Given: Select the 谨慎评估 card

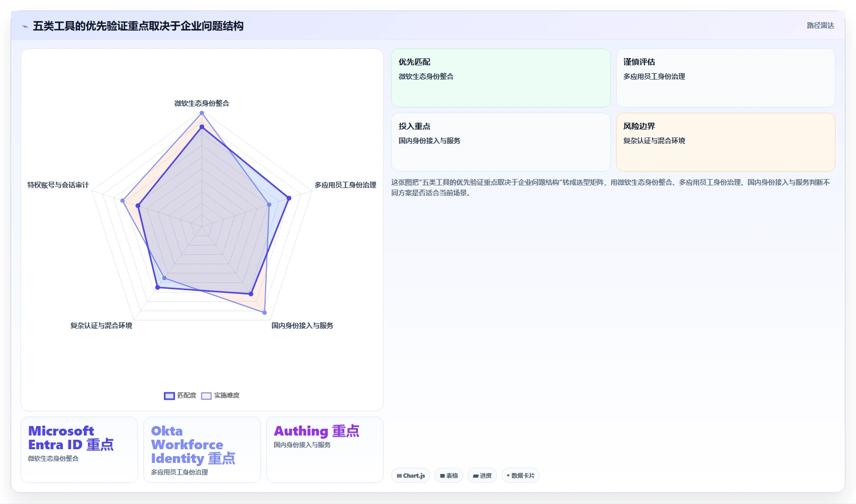Looking at the screenshot, I should tap(725, 78).
